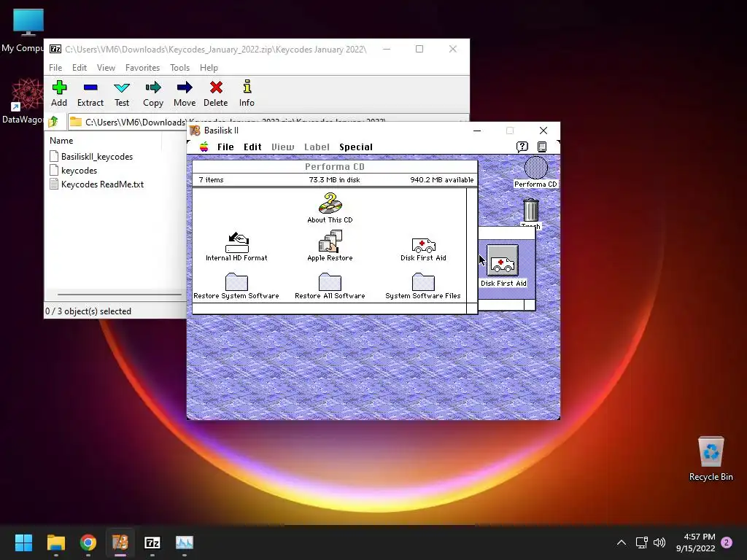Open the View menu in 7-Zip
Screen dimensions: 747x560
[x=106, y=68]
